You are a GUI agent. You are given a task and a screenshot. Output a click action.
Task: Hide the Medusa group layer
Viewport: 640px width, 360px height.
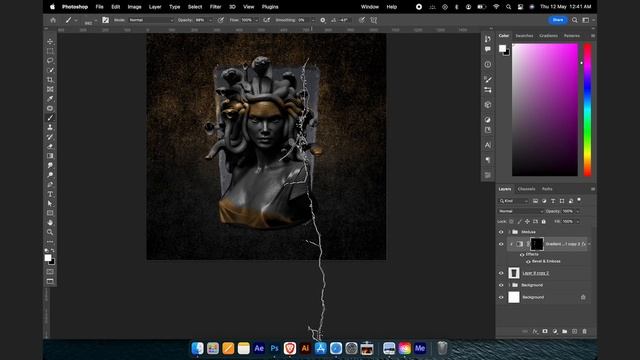[501, 232]
